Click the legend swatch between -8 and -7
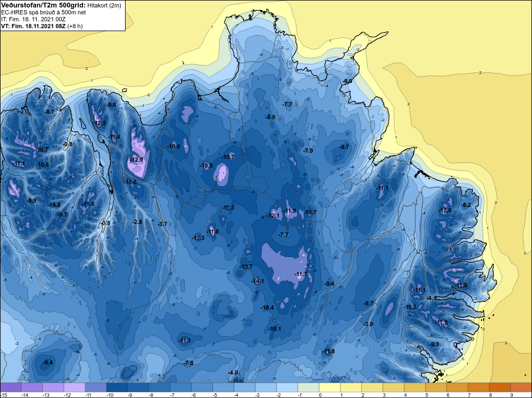The height and width of the screenshot is (398, 532). pyautogui.click(x=160, y=387)
